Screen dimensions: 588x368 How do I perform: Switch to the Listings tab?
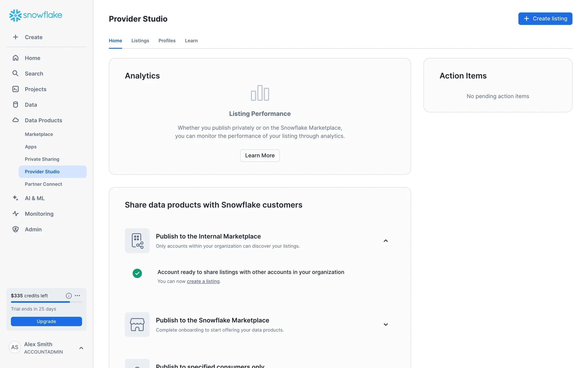[140, 40]
